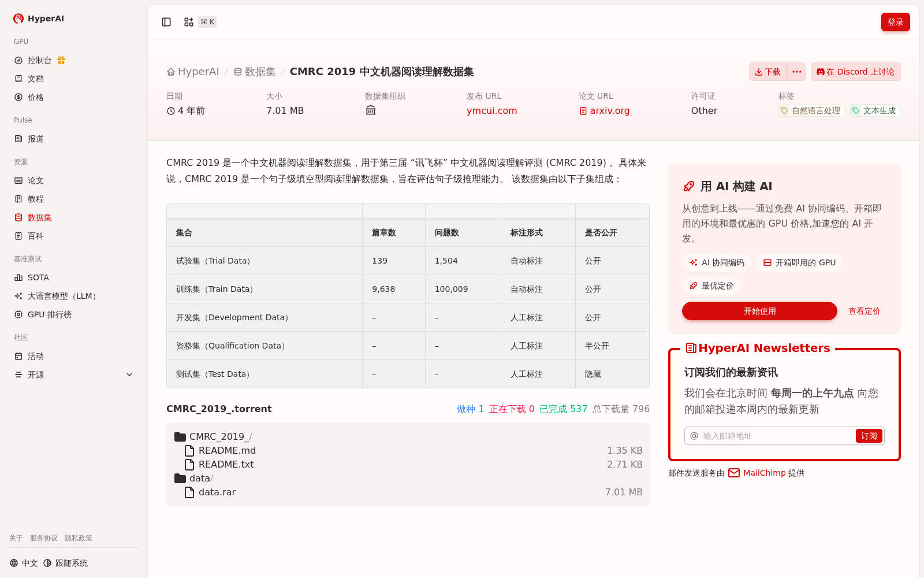Open the arxiv.org paper link
This screenshot has height=578, width=924.
[605, 110]
